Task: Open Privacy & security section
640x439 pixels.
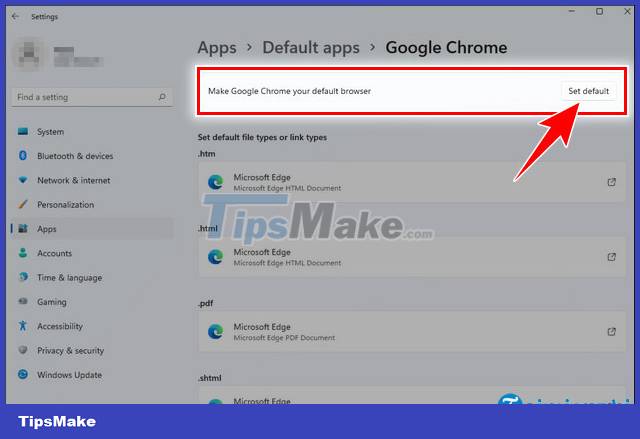Action: click(92, 350)
